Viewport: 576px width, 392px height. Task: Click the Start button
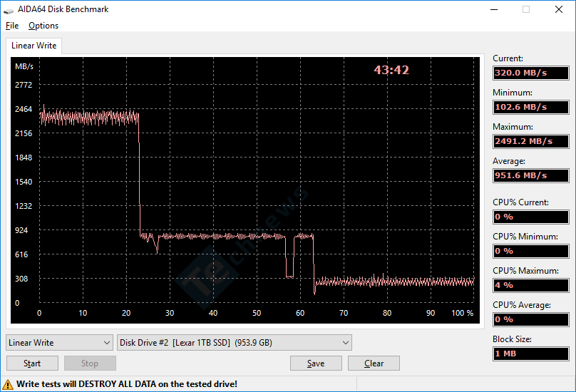pyautogui.click(x=32, y=363)
